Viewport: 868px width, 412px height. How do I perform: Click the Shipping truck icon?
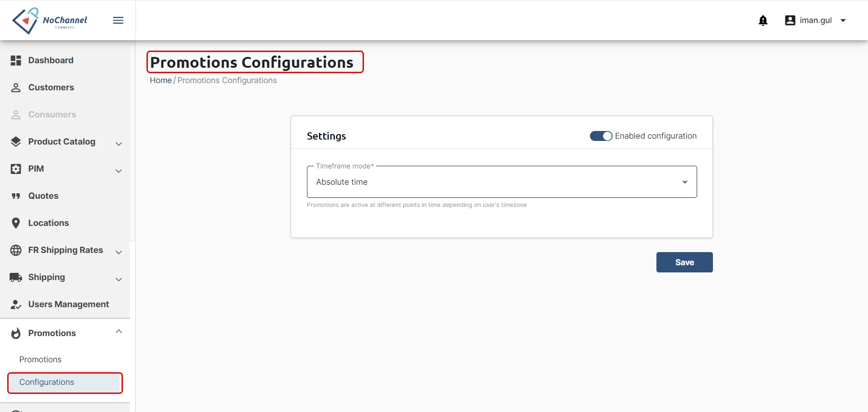(x=16, y=277)
